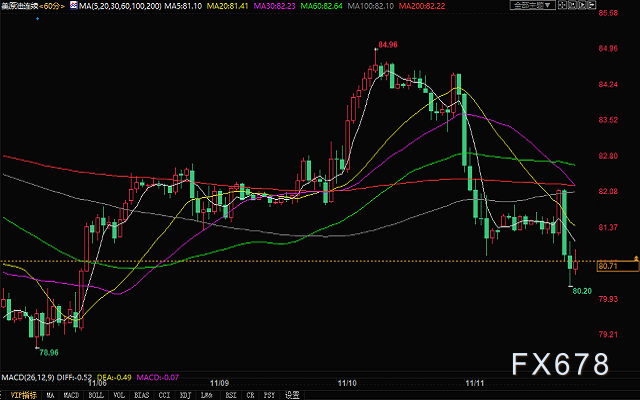Switch to the RSI indicator tab
This screenshot has height=400, width=640.
pos(231,395)
